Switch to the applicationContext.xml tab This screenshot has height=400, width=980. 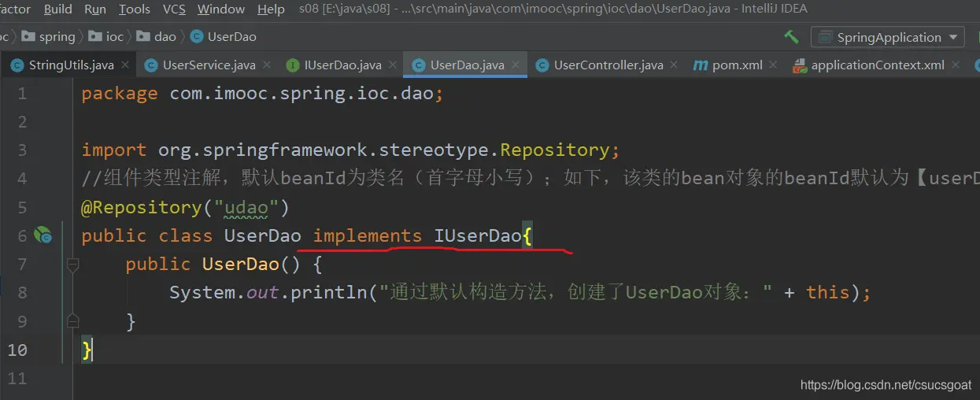[878, 65]
